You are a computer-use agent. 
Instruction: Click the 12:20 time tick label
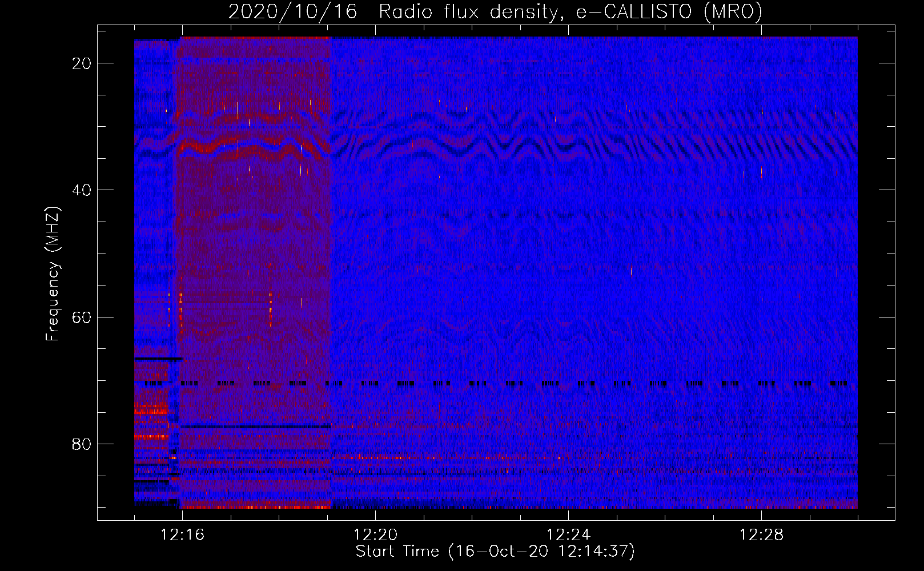click(x=375, y=535)
